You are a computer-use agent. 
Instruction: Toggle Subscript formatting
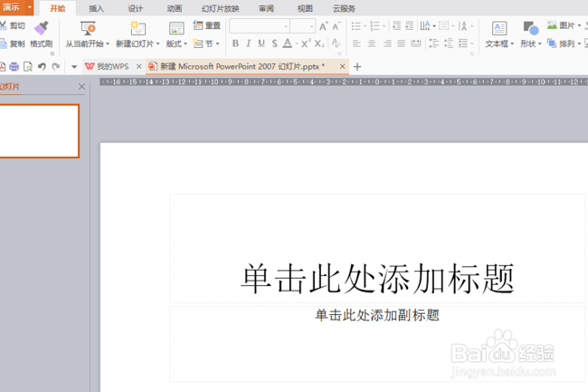click(x=319, y=43)
